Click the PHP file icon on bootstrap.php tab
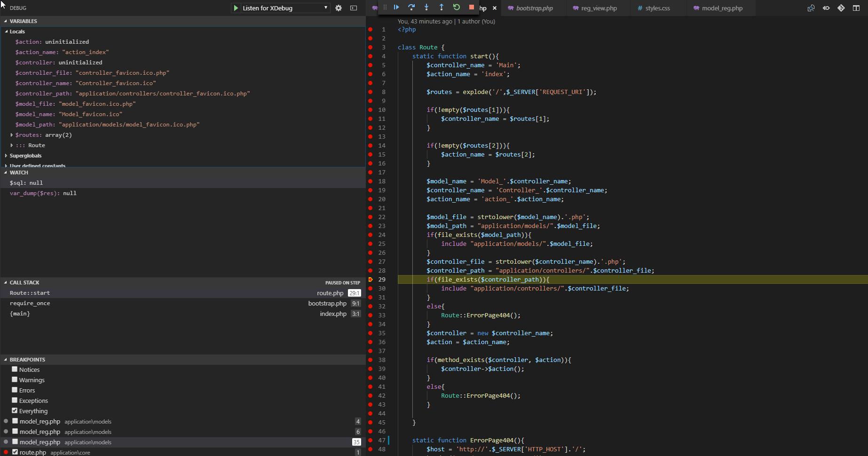868x456 pixels. pyautogui.click(x=511, y=8)
